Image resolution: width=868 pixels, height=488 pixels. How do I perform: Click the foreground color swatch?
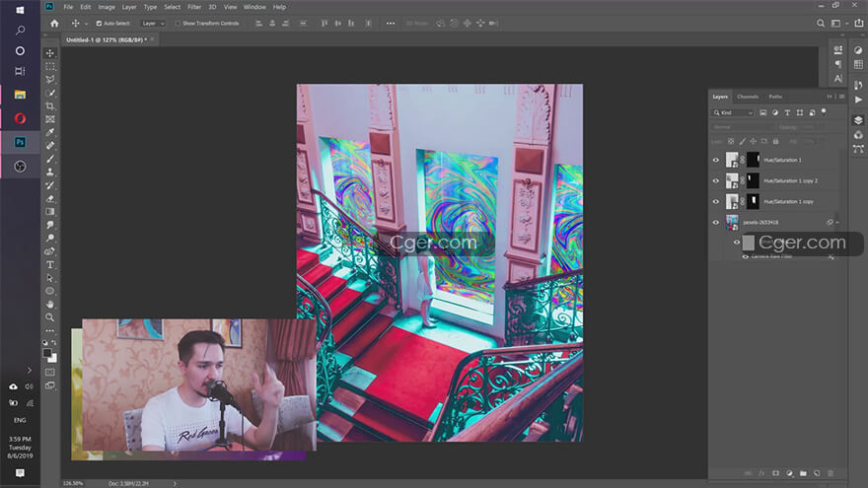(47, 353)
